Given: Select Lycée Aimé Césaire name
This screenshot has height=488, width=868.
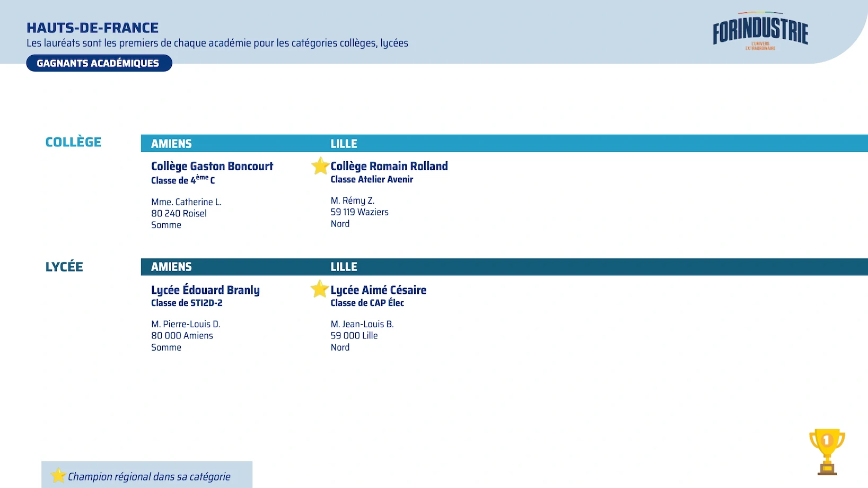Looking at the screenshot, I should (x=379, y=290).
